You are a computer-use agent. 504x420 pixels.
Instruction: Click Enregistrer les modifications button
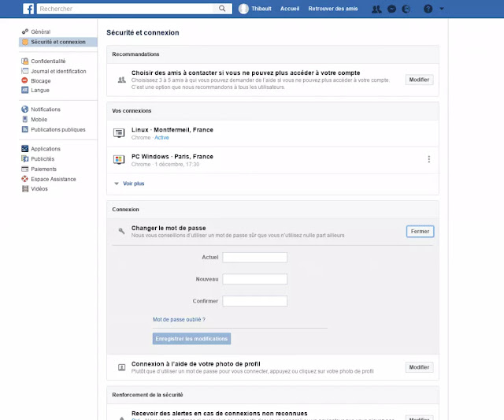191,339
